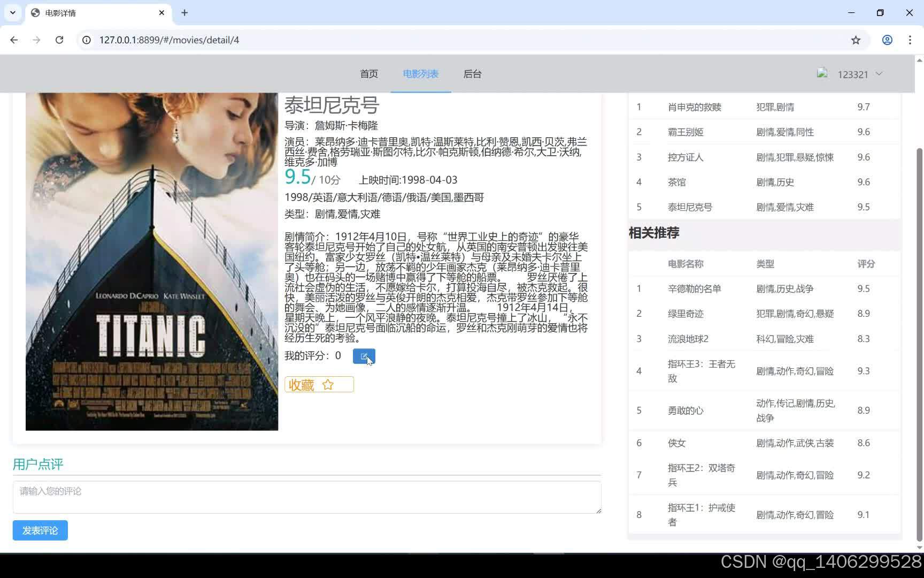Viewport: 924px width, 578px height.
Task: Go back using the back arrow
Action: click(x=14, y=40)
